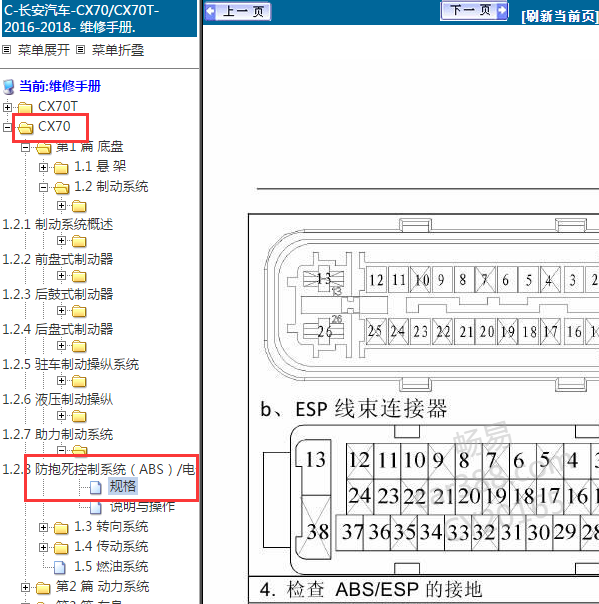Click the 第2篇 动力系统 folder icon
Screen dimensions: 599x604
pos(44,588)
